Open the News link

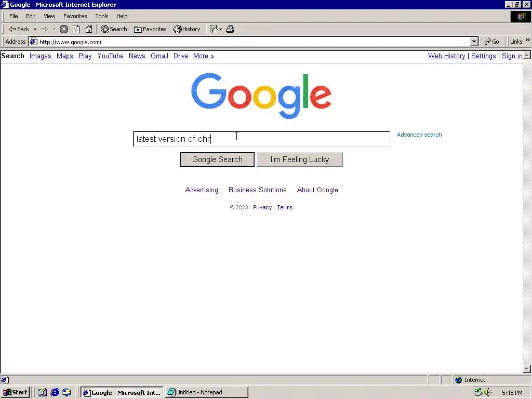point(137,56)
